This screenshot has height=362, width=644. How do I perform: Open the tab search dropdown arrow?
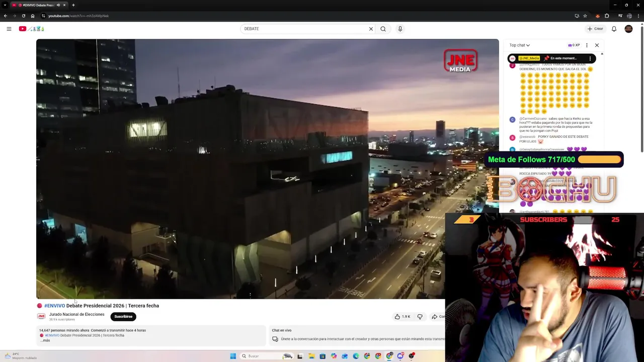[5, 5]
